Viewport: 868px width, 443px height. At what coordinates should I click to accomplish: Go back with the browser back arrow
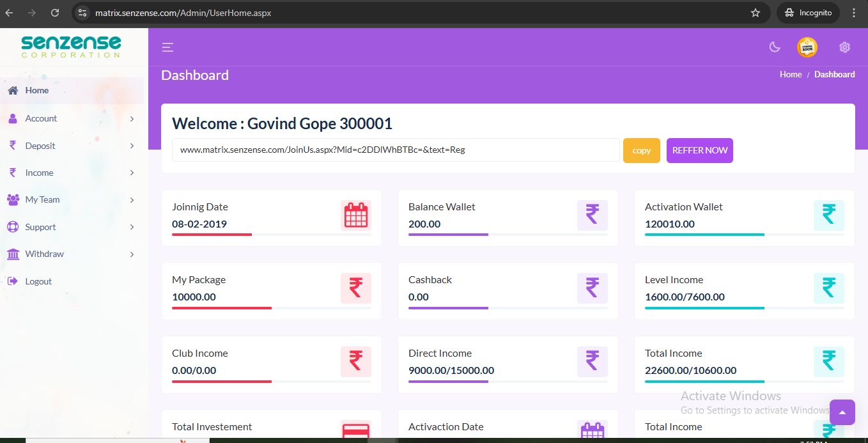tap(10, 13)
